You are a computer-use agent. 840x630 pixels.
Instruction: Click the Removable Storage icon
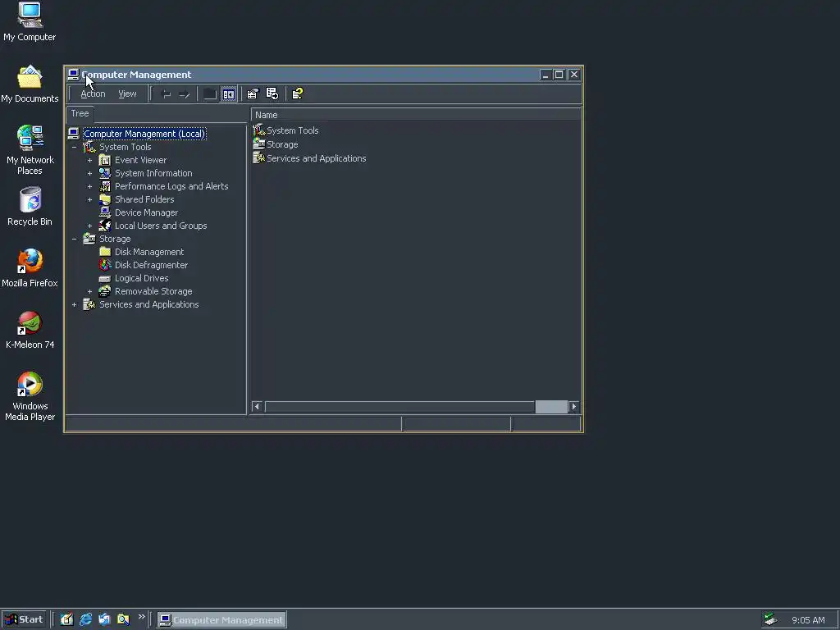[x=105, y=291]
